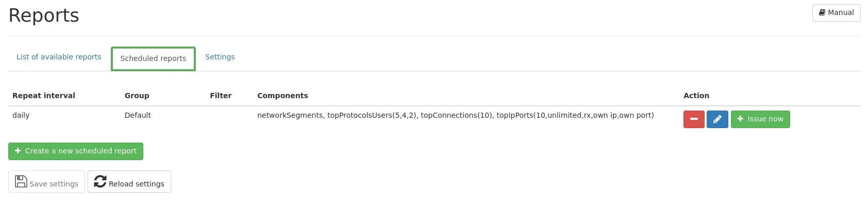
Task: Click the networkSegments components text
Action: click(290, 115)
